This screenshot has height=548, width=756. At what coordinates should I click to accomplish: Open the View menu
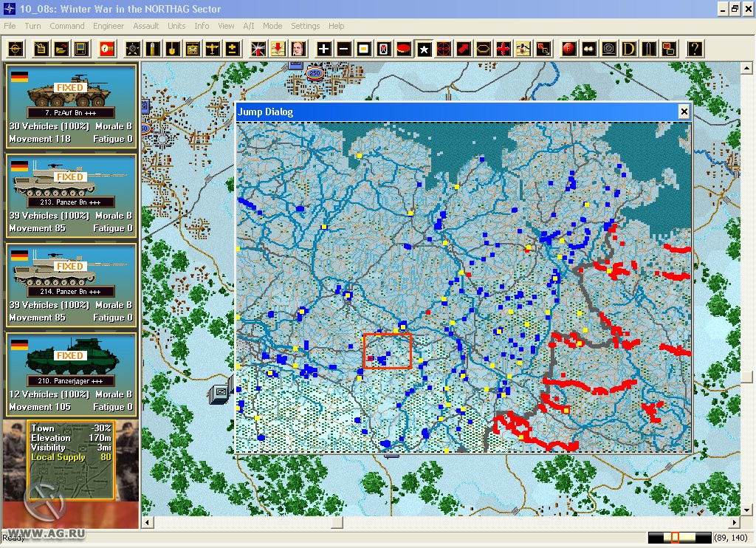pyautogui.click(x=226, y=26)
